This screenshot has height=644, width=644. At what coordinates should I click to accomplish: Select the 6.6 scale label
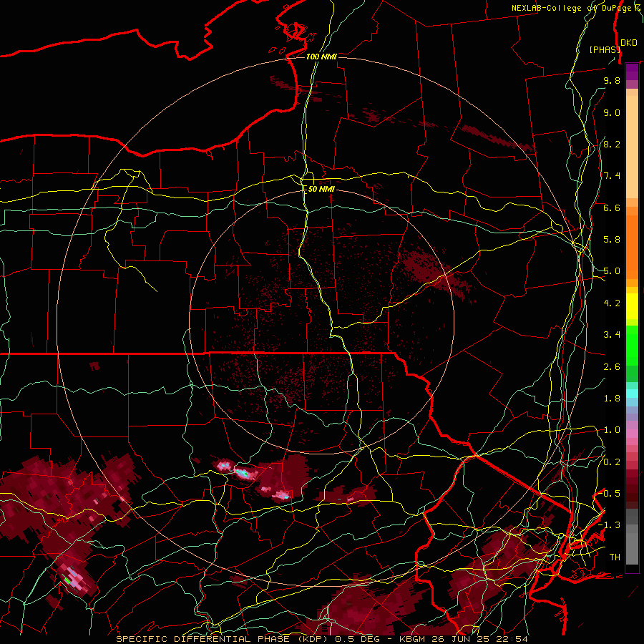[x=612, y=208]
